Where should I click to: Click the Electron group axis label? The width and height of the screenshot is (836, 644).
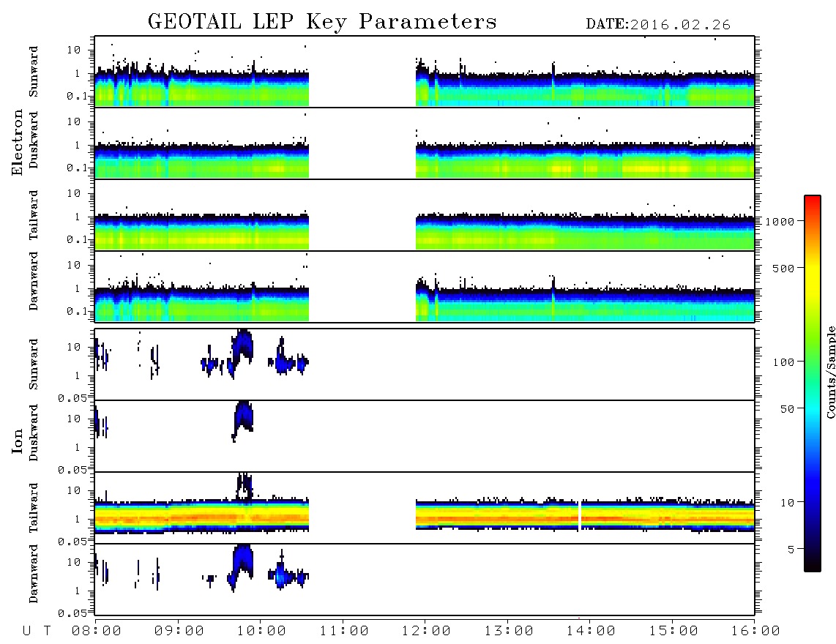(x=18, y=142)
